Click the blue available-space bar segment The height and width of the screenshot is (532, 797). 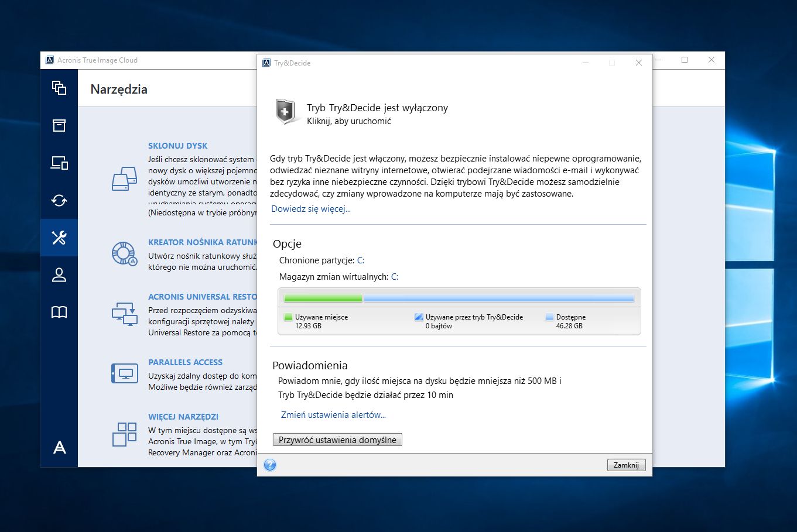tap(499, 298)
